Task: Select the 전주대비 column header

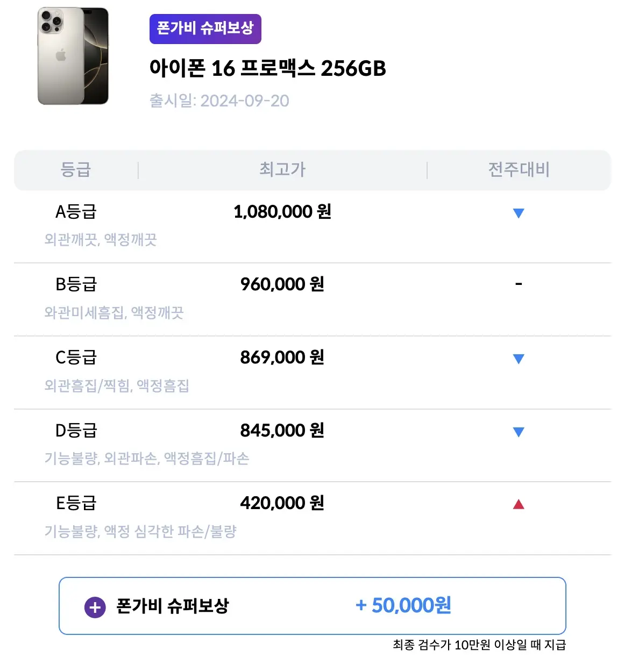Action: coord(519,170)
